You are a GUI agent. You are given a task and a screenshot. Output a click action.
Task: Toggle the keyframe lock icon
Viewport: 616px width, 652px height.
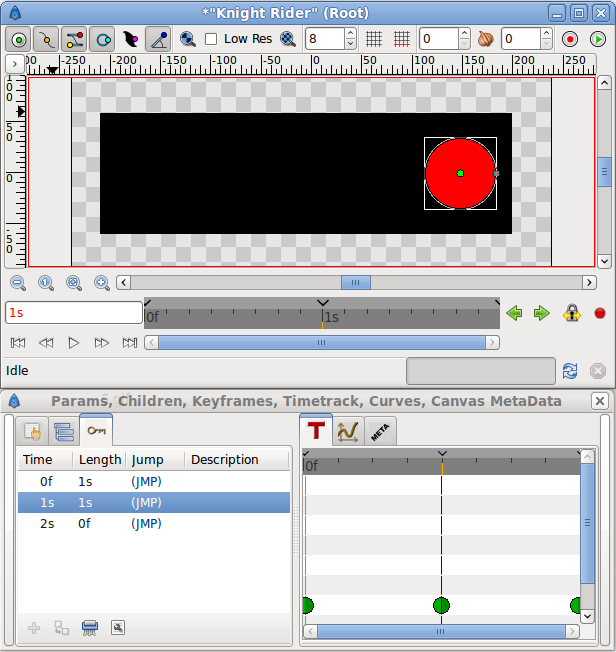pos(571,313)
